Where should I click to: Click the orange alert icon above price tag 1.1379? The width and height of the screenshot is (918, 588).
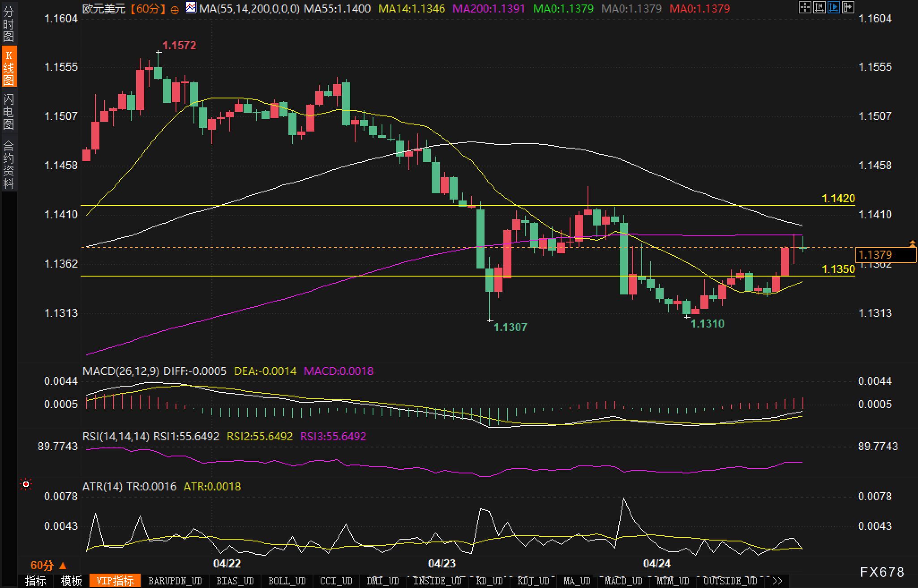912,243
